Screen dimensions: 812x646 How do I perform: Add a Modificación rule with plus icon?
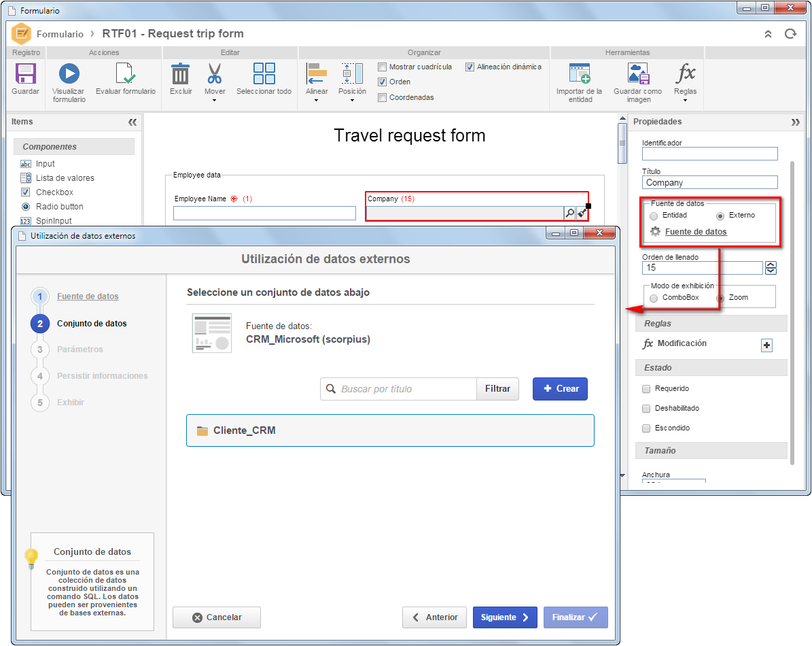(x=766, y=345)
